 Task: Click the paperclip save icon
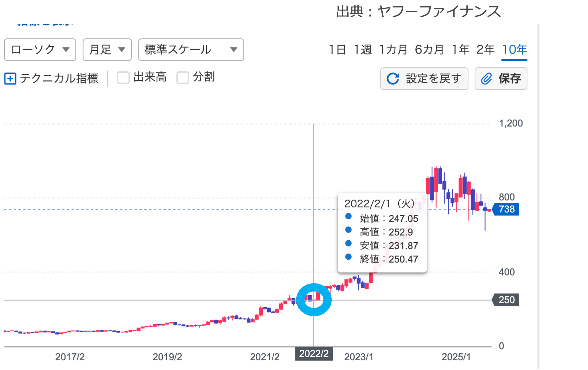click(486, 79)
